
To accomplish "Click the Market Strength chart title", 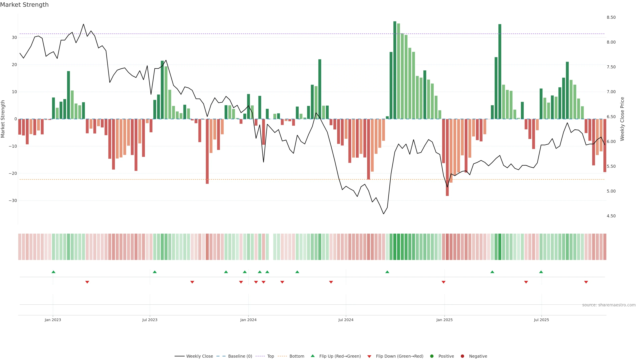I will (24, 5).
